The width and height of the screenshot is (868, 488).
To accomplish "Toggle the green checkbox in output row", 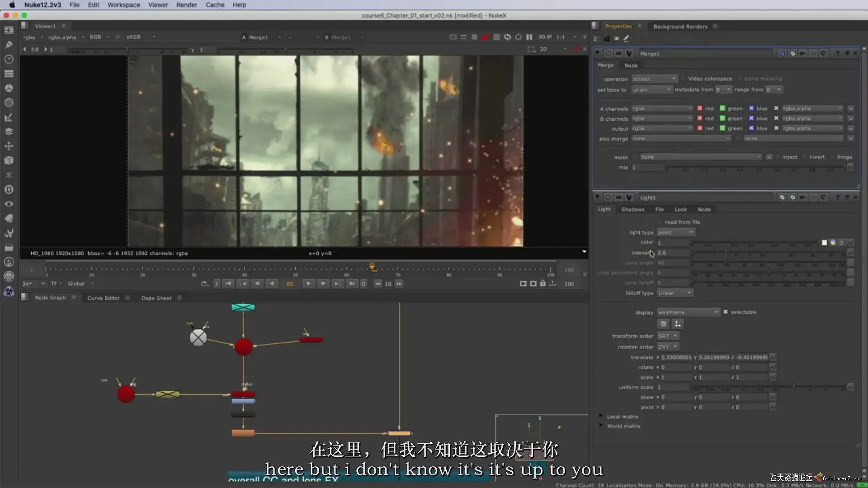I will pyautogui.click(x=722, y=128).
